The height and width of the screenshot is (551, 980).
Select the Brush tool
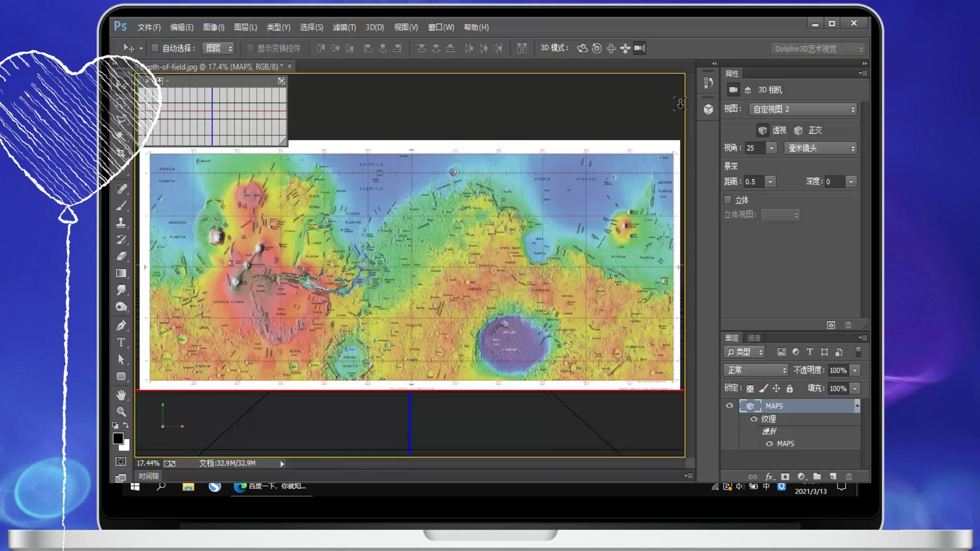pos(121,206)
